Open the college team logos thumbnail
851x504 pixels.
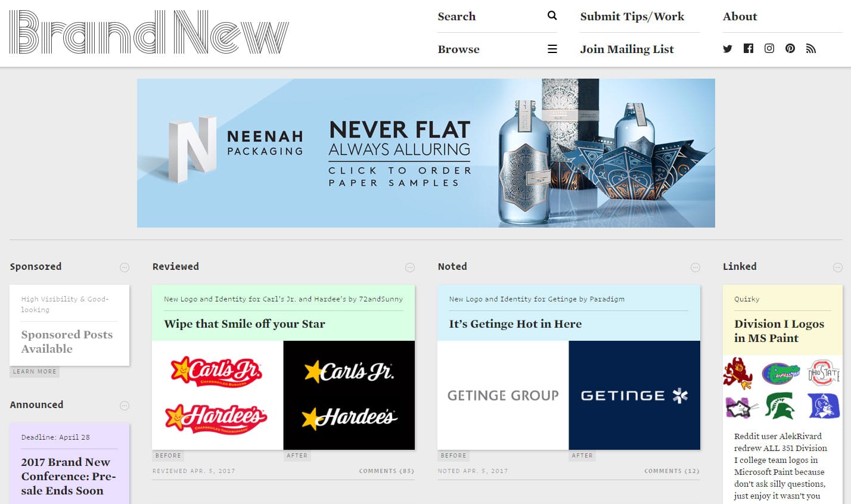click(782, 388)
